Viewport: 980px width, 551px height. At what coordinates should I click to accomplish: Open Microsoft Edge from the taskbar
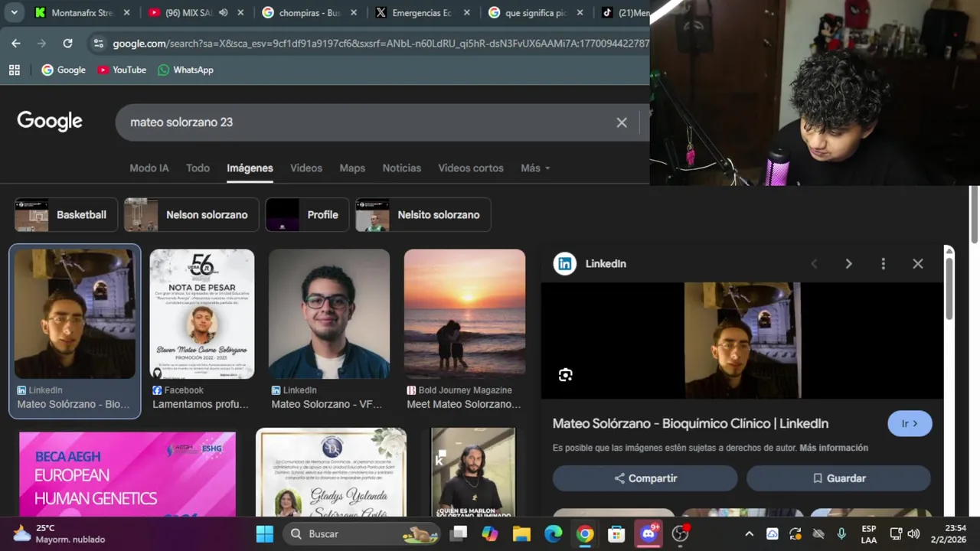click(x=553, y=533)
